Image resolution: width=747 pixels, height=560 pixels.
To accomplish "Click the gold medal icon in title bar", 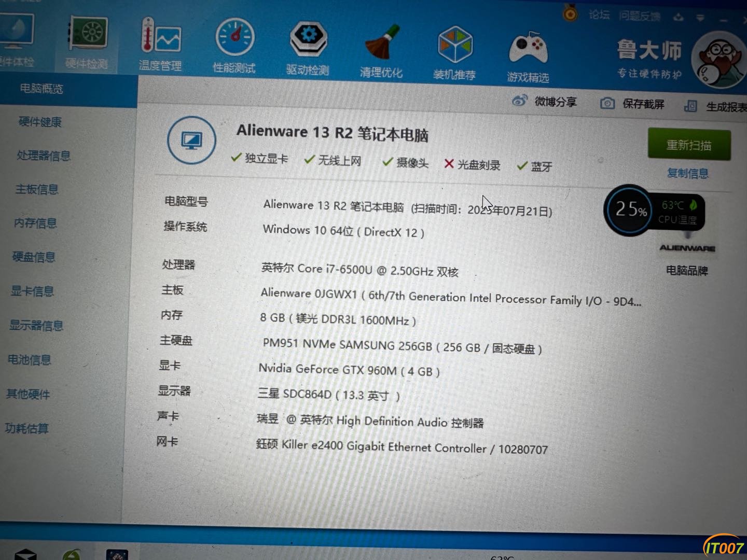I will (x=570, y=12).
